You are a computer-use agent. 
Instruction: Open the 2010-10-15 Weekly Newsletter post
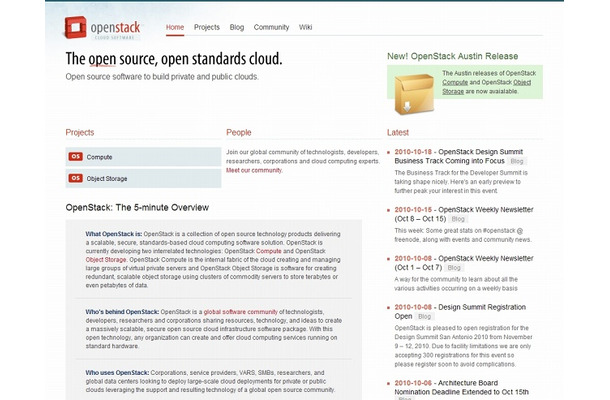click(464, 214)
